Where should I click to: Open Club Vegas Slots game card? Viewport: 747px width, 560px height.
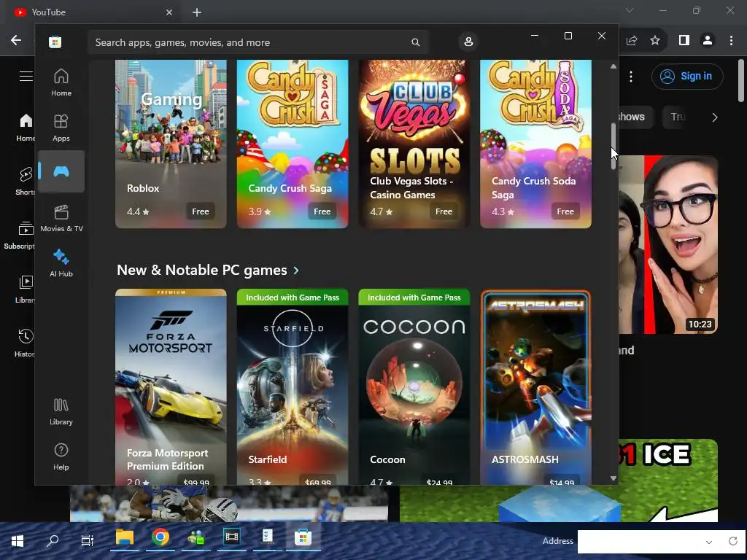(x=414, y=144)
